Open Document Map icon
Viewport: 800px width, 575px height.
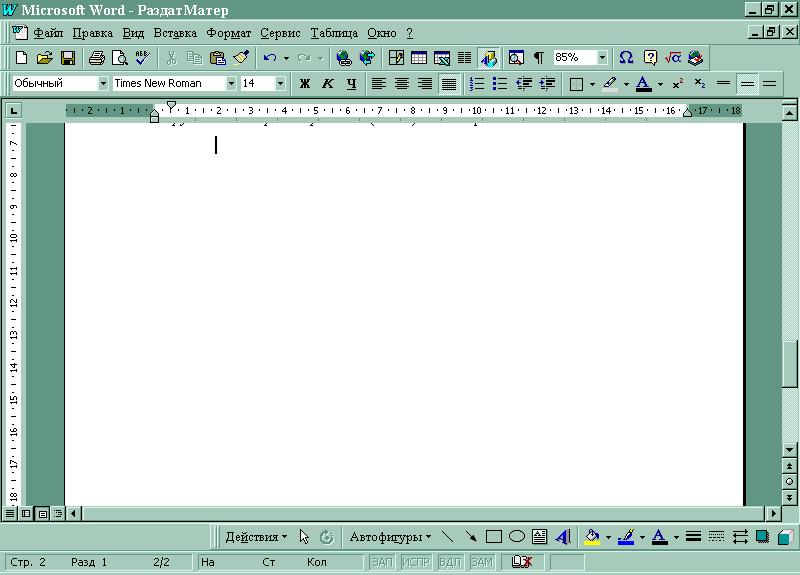tap(516, 58)
